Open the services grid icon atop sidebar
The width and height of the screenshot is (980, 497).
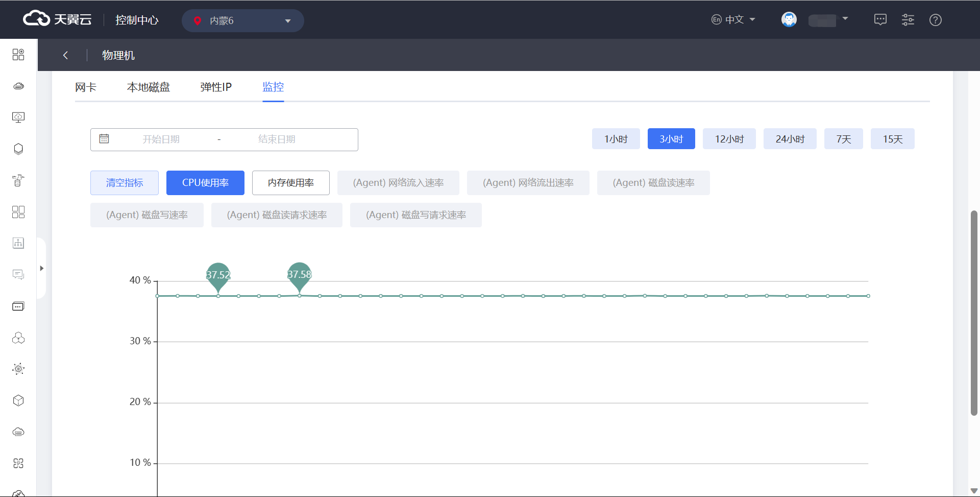coord(18,55)
